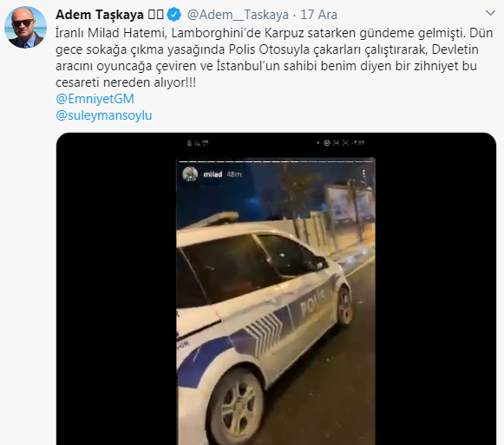The height and width of the screenshot is (445, 504).
Task: Visit the @EmniyetGM mention
Action: coord(95,99)
